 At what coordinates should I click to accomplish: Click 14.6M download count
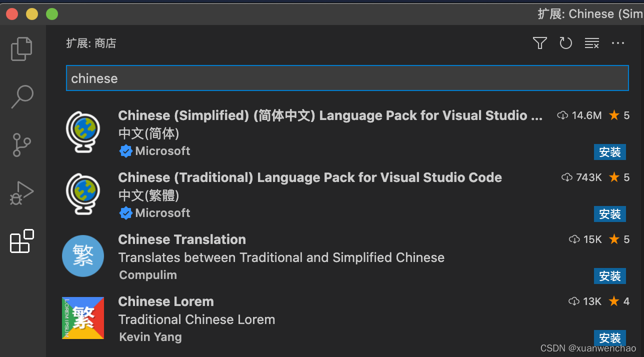[579, 115]
